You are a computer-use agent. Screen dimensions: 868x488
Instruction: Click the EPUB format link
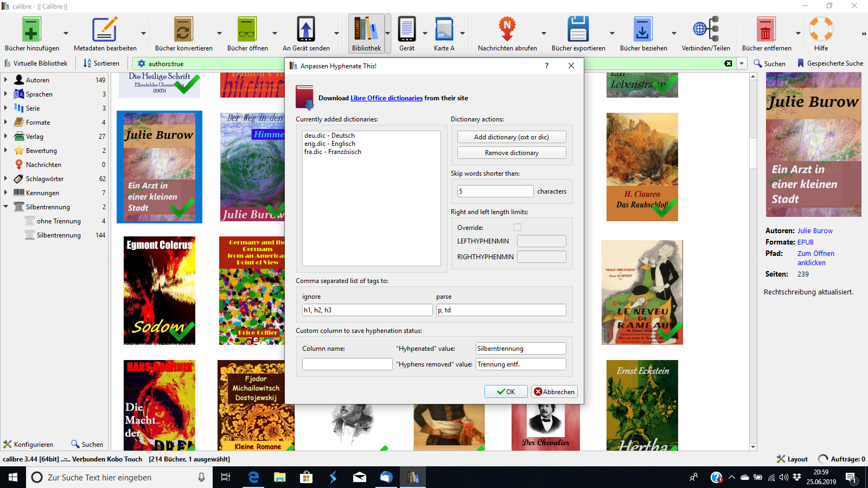click(806, 242)
